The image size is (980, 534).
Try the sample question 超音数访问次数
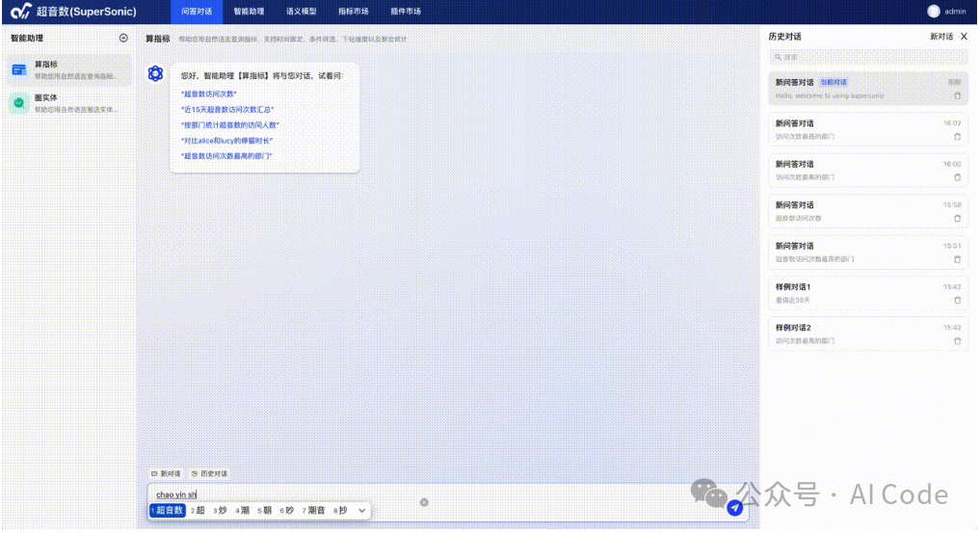pos(209,93)
